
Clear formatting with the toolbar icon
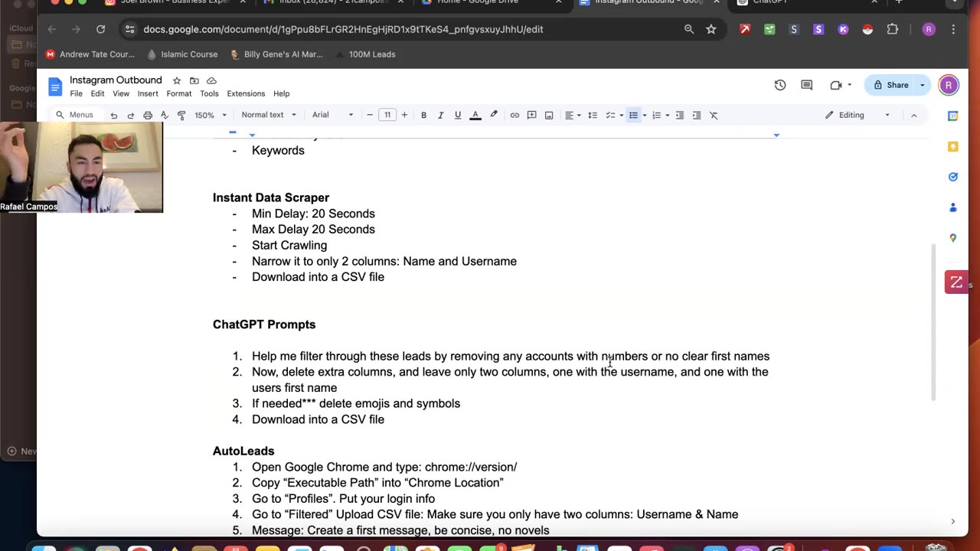(x=714, y=116)
